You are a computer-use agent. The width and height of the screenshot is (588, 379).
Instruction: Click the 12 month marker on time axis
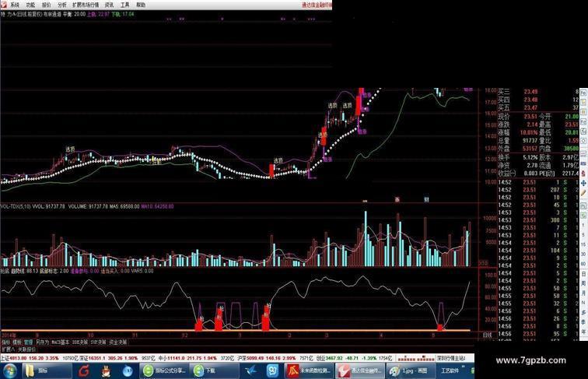pyautogui.click(x=184, y=335)
